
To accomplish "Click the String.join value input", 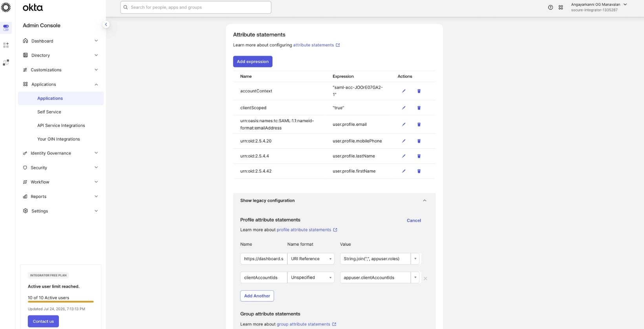I will (x=375, y=259).
